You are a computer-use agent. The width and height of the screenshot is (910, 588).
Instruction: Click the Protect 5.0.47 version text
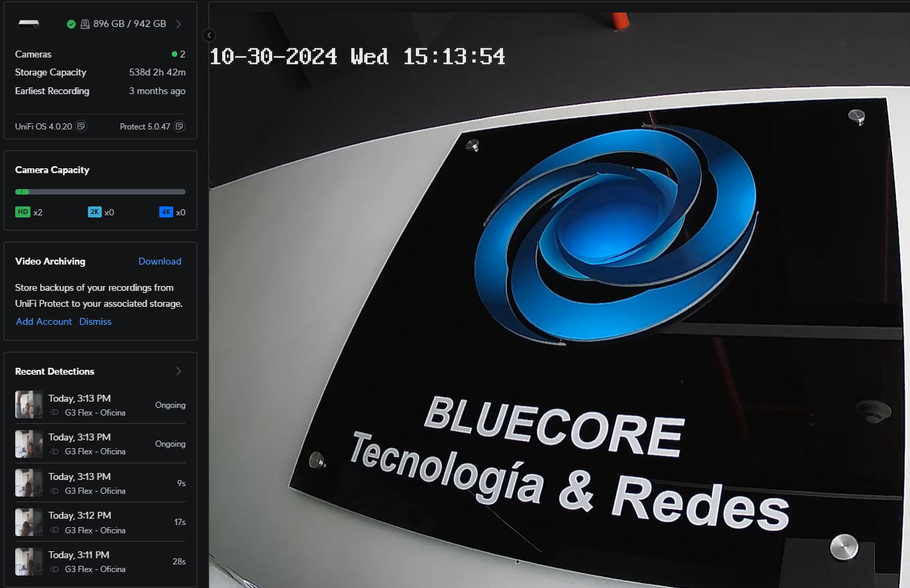[x=145, y=127]
